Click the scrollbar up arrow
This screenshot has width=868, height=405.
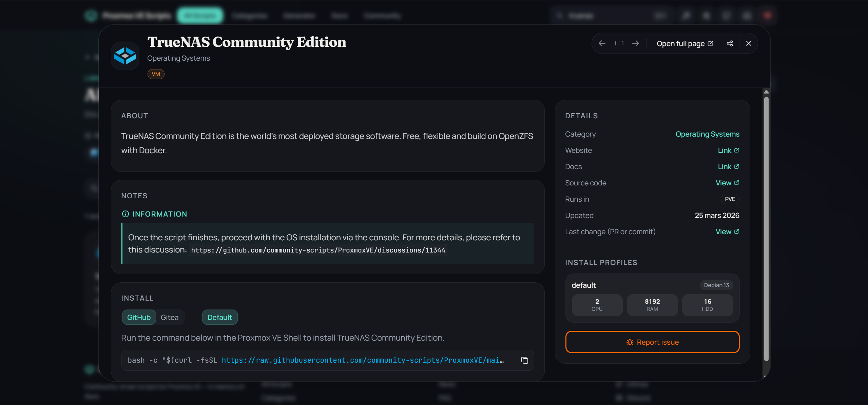click(x=766, y=92)
